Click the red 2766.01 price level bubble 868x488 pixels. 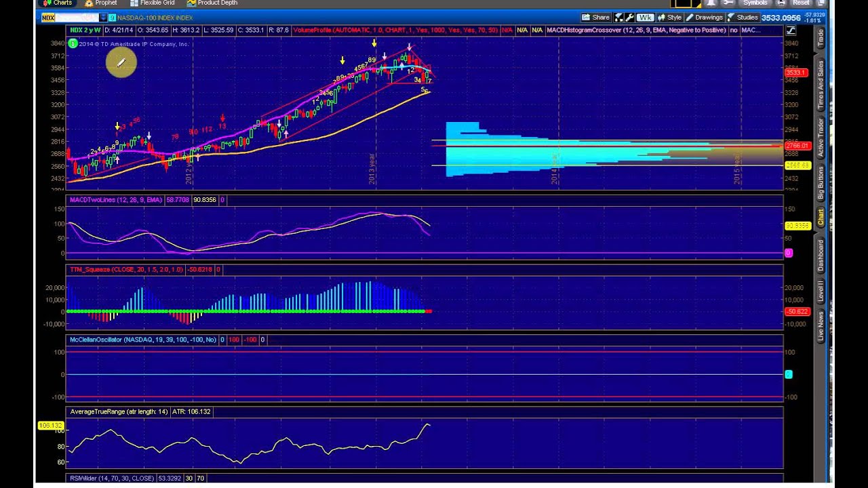[x=797, y=146]
